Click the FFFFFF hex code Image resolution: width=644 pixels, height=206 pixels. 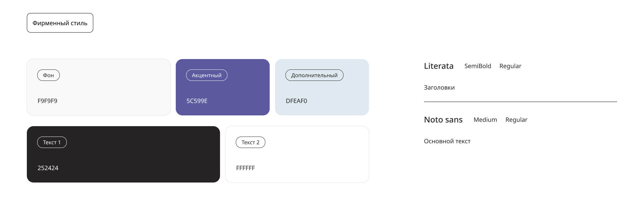246,168
